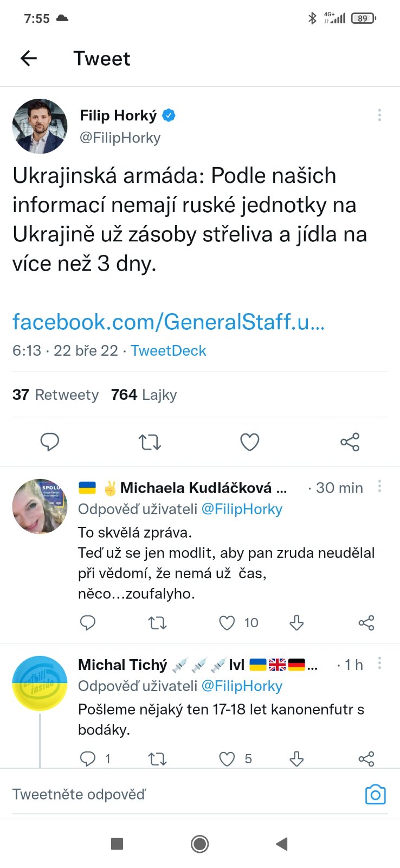
Task: Open Filip Horký's profile picture
Action: click(x=40, y=126)
